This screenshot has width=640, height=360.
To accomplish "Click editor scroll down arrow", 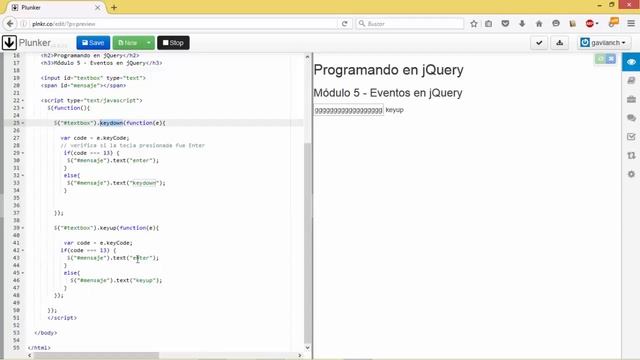I will [307, 348].
